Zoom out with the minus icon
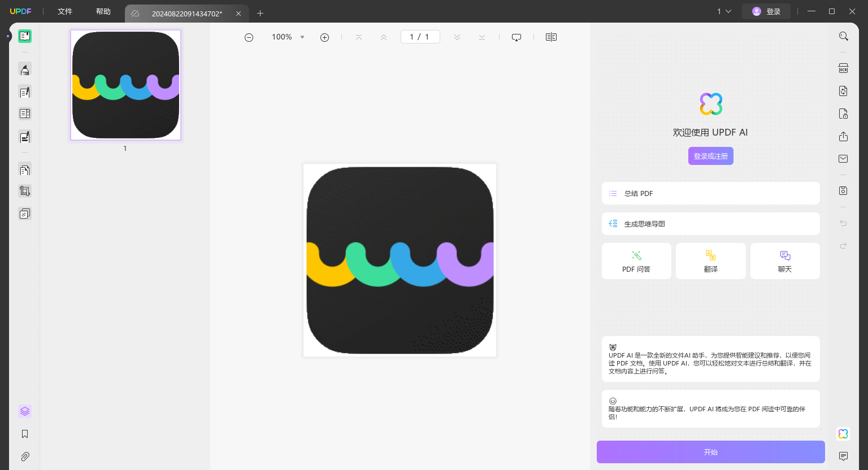Screen dimensions: 868x470 tap(249, 37)
